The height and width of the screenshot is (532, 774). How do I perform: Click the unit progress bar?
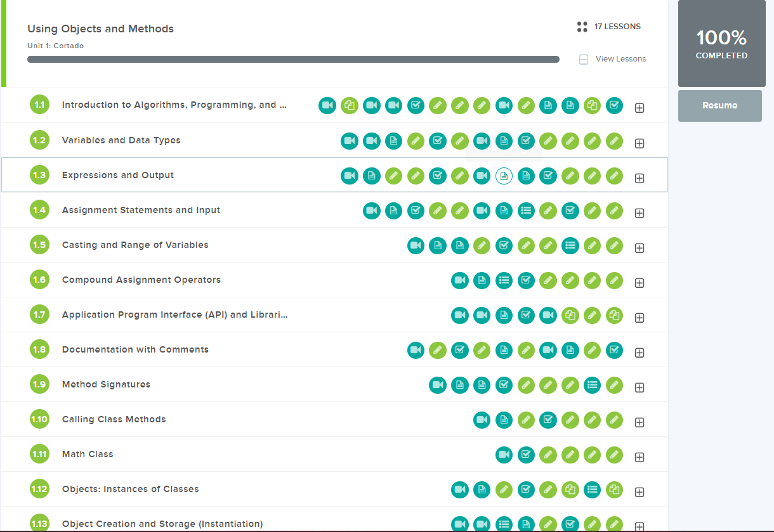[292, 58]
